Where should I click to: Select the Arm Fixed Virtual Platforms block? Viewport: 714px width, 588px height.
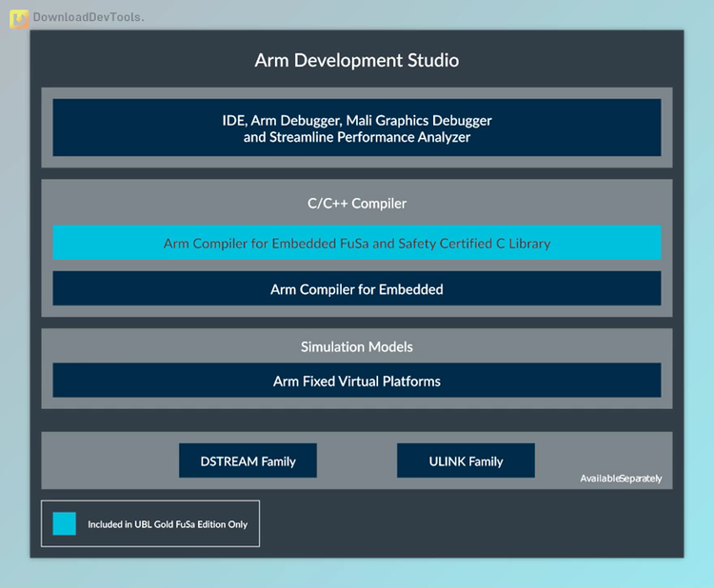click(357, 380)
